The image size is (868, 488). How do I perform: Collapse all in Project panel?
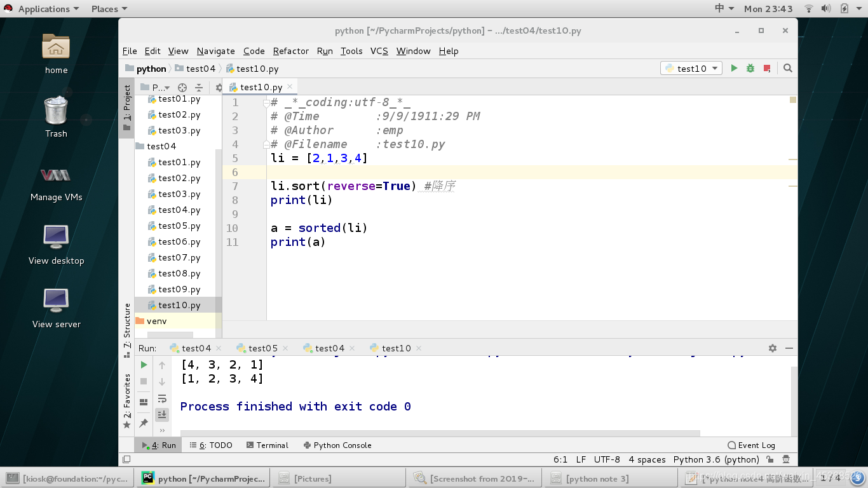(199, 88)
